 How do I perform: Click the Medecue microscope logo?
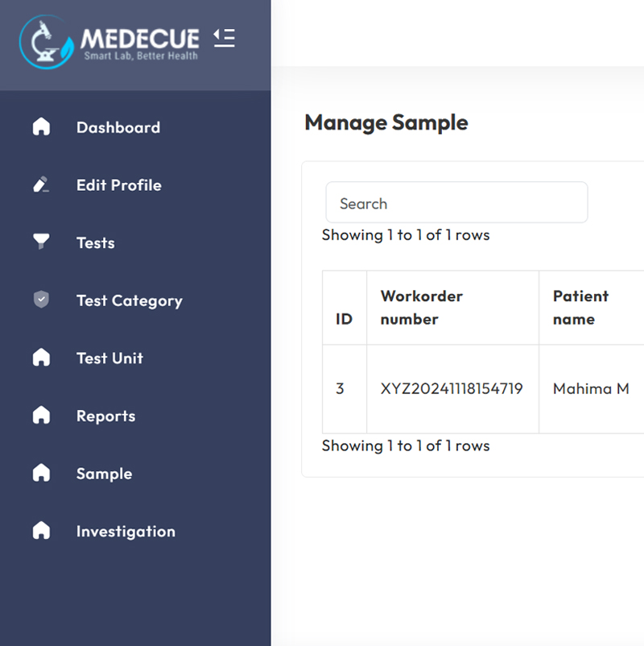click(47, 42)
